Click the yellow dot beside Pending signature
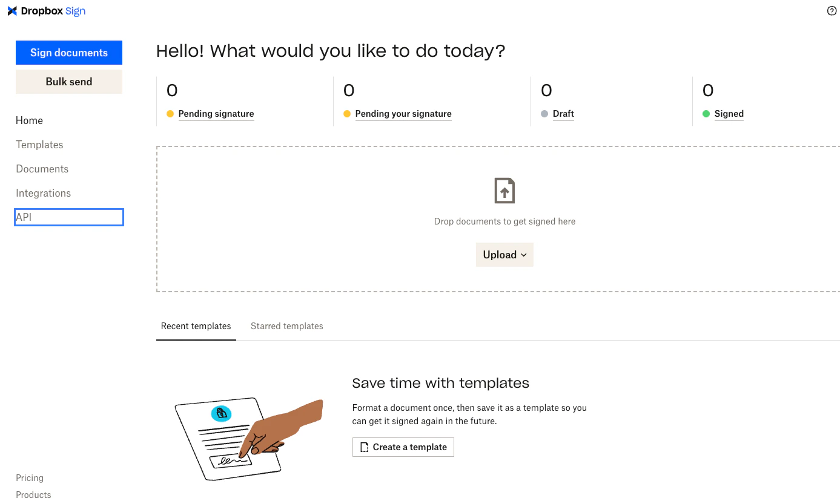 (x=170, y=114)
